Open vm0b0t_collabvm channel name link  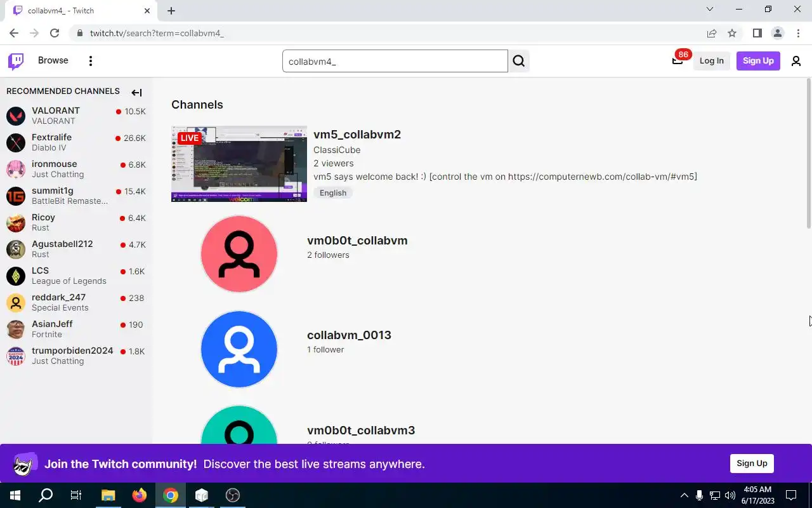click(x=357, y=241)
